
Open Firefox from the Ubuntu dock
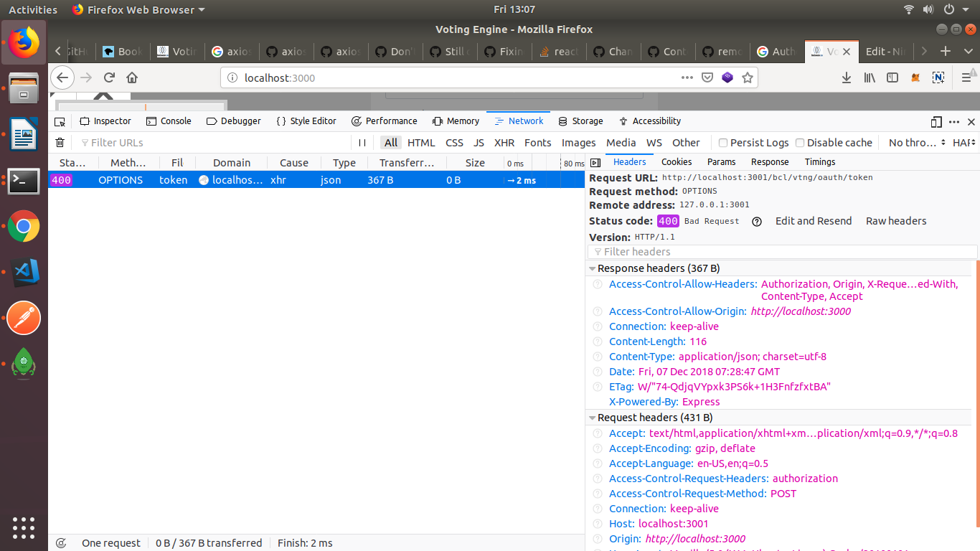[x=24, y=42]
